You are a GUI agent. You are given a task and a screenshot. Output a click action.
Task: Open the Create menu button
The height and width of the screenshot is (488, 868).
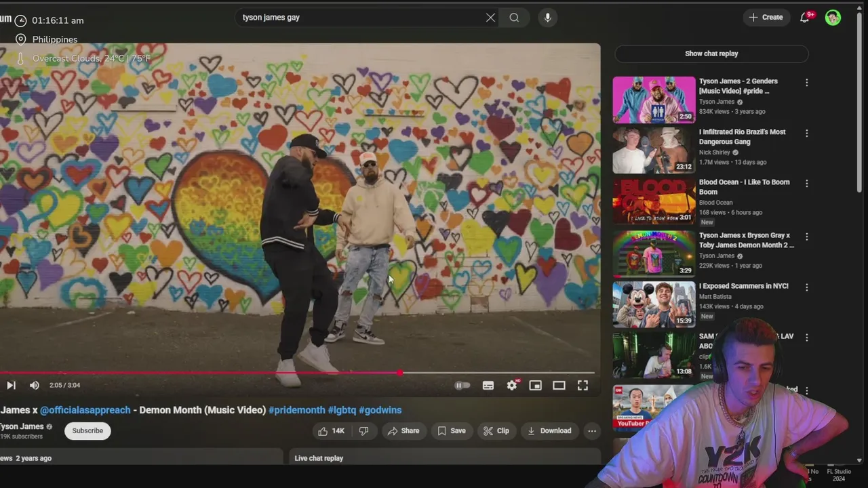[766, 18]
